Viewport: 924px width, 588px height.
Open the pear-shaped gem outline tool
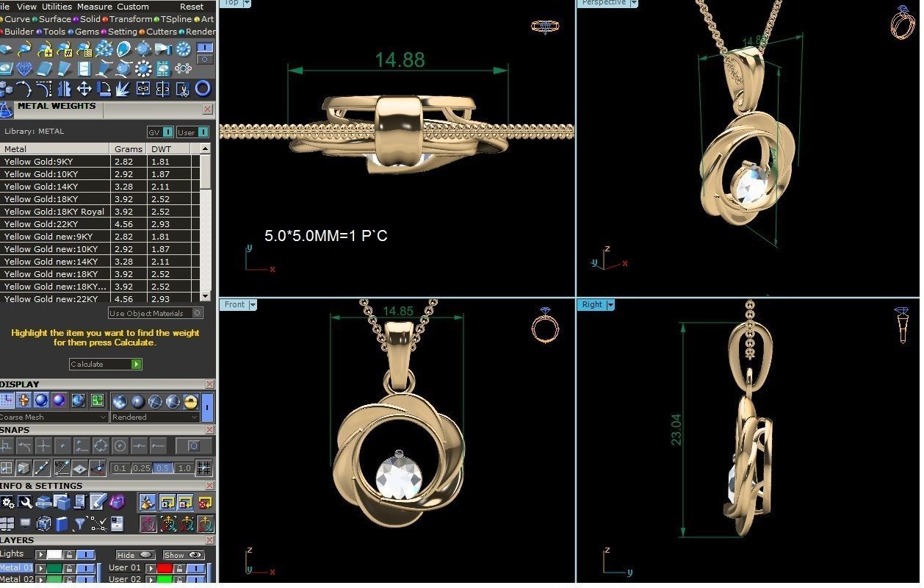coord(123,49)
